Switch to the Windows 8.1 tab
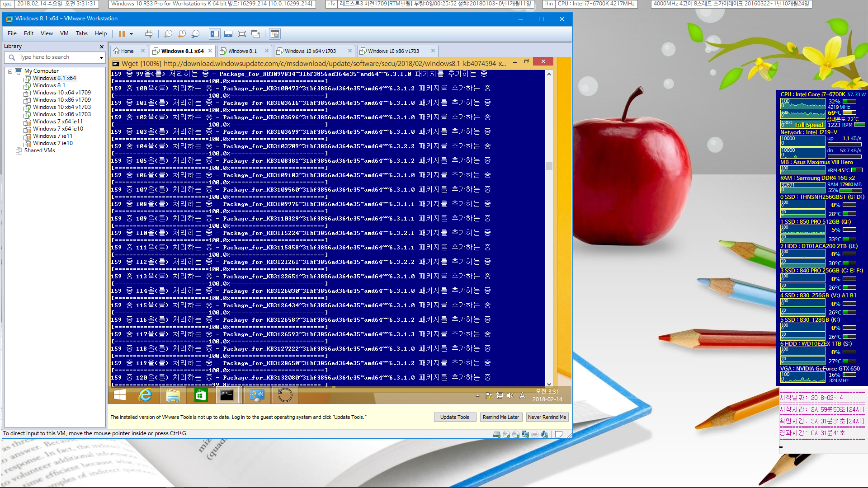This screenshot has width=868, height=488. click(x=242, y=51)
